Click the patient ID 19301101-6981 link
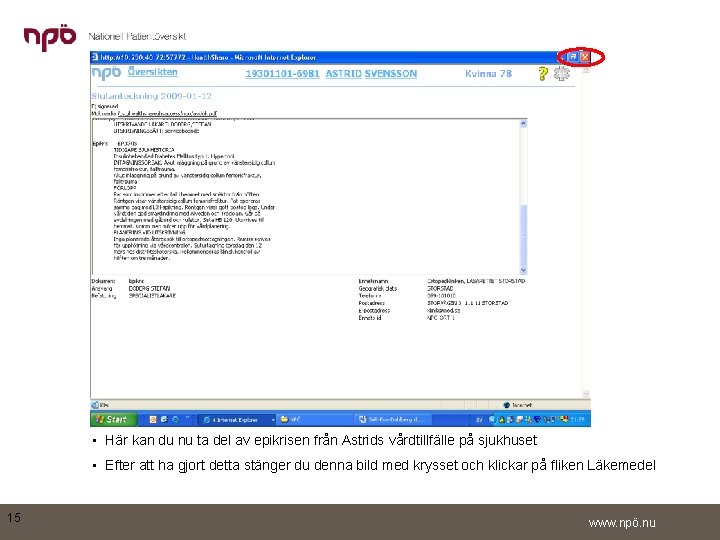Image resolution: width=720 pixels, height=540 pixels. [x=282, y=74]
